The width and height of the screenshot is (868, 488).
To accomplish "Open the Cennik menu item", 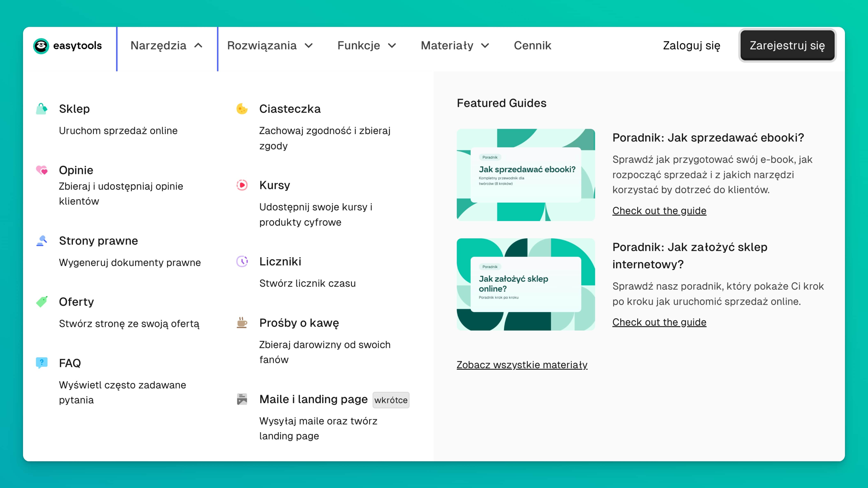I will pyautogui.click(x=532, y=45).
